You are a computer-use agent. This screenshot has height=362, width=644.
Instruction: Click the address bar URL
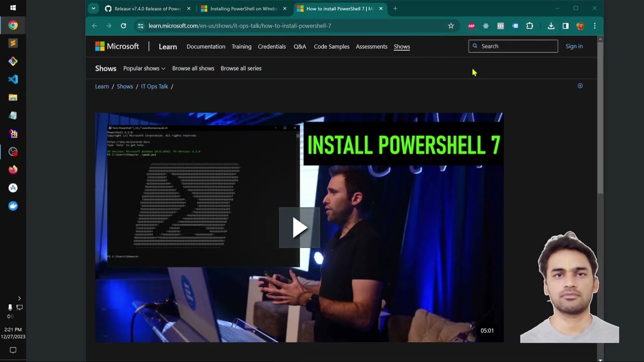point(240,26)
